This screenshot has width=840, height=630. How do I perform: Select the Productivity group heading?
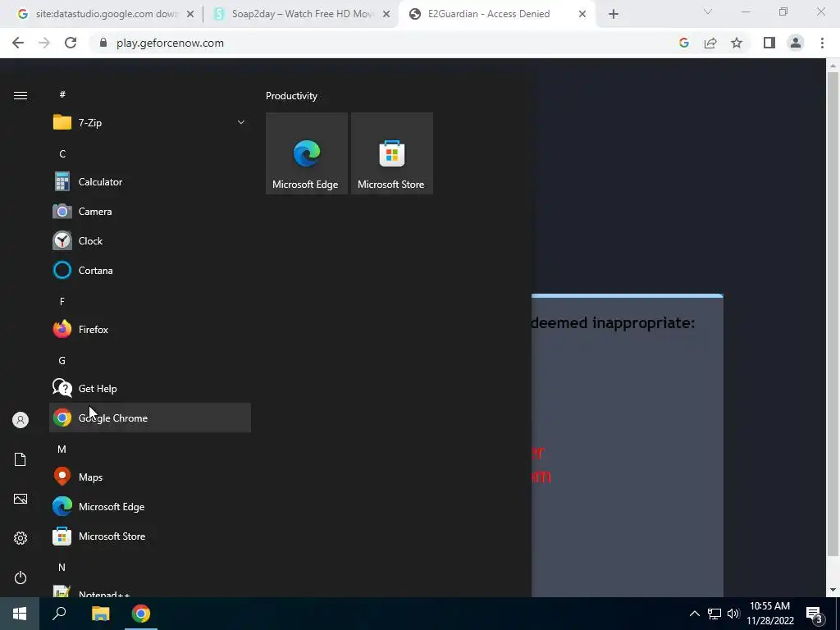[291, 96]
